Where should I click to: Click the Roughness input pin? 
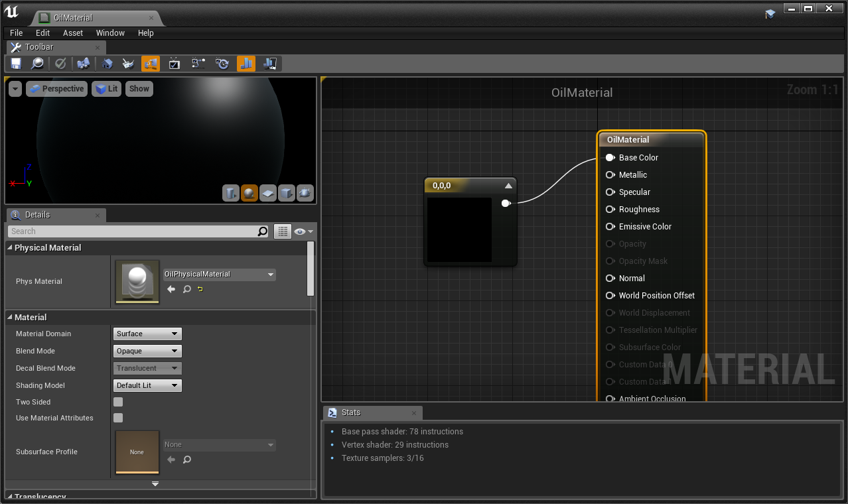tap(610, 210)
